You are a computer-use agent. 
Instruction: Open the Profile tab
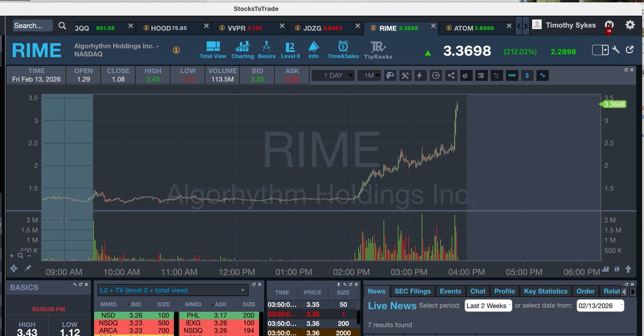504,291
